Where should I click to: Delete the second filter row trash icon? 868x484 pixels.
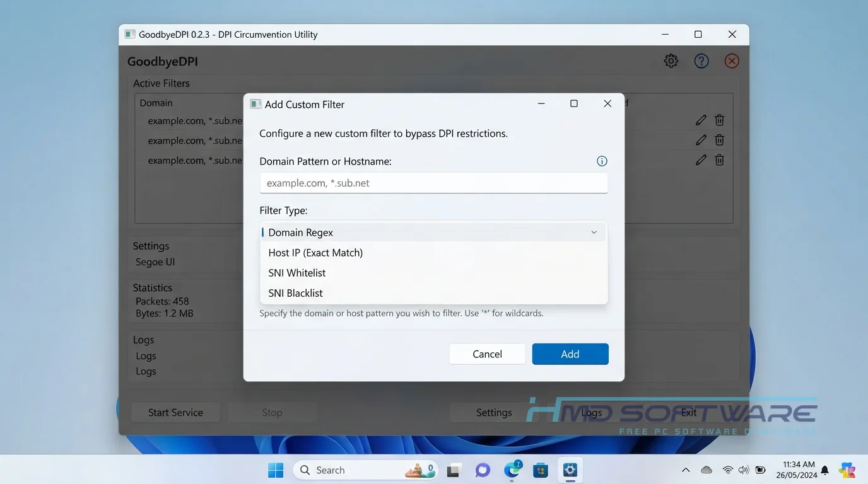pyautogui.click(x=719, y=140)
